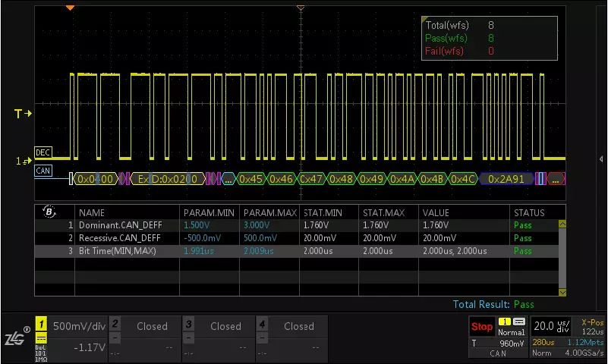Click the channel 1 ground level marker
The image size is (608, 364).
(24, 161)
